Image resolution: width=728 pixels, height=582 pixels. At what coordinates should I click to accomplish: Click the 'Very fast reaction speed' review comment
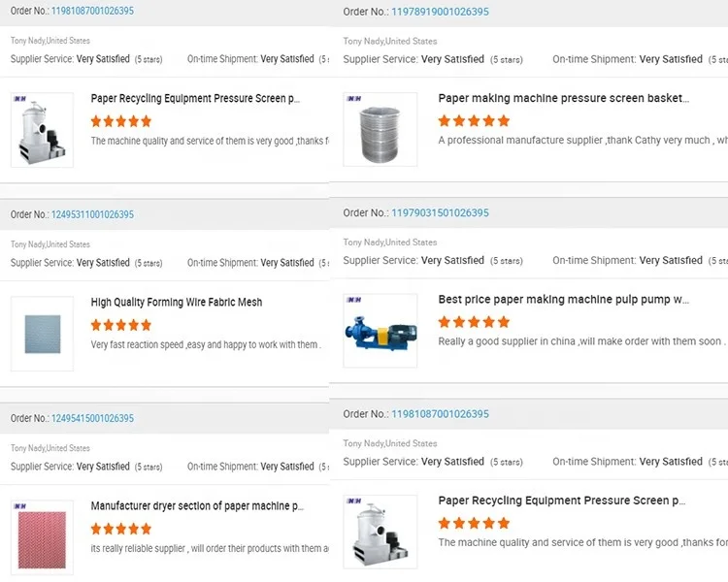tap(204, 344)
